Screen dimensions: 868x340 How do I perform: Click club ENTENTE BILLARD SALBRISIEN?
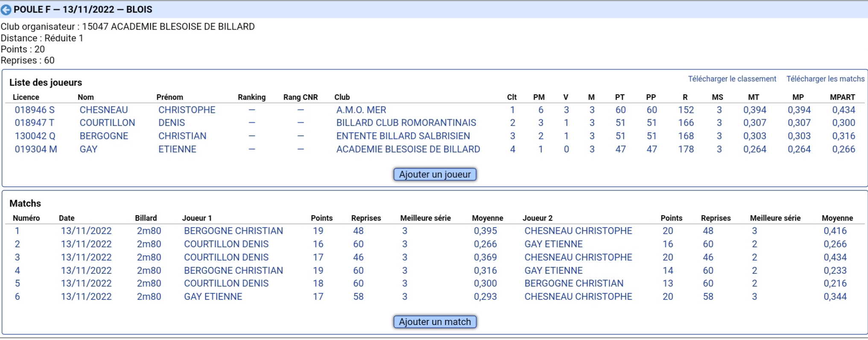(x=403, y=136)
